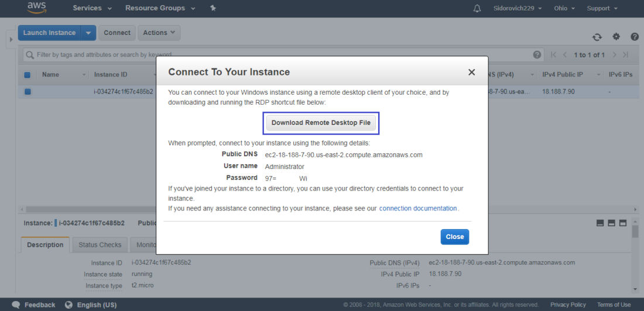The height and width of the screenshot is (311, 644).
Task: Click the pin shortcut icon in navbar
Action: coord(213,8)
